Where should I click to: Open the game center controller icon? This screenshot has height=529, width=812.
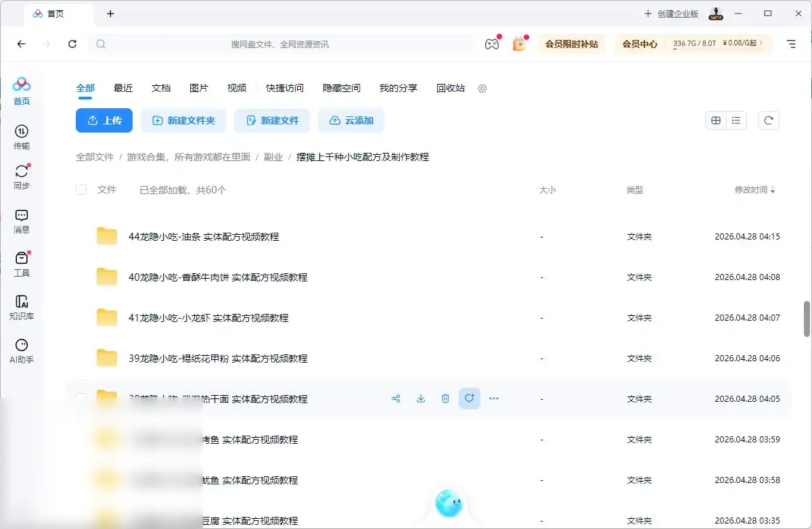pos(492,43)
